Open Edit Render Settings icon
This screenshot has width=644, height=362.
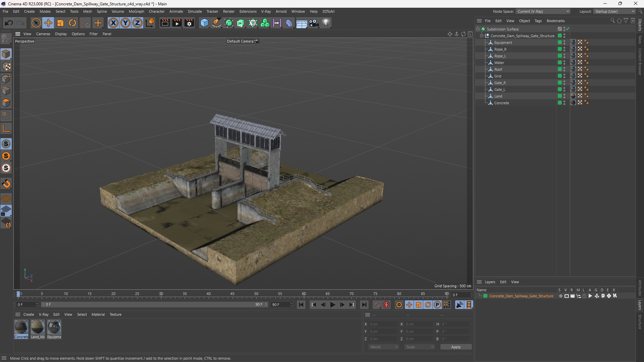point(190,23)
